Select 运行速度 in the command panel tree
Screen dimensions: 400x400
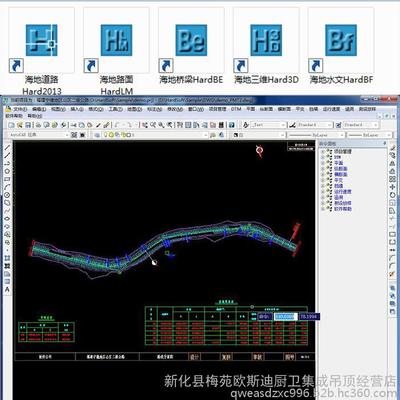pos(343,192)
